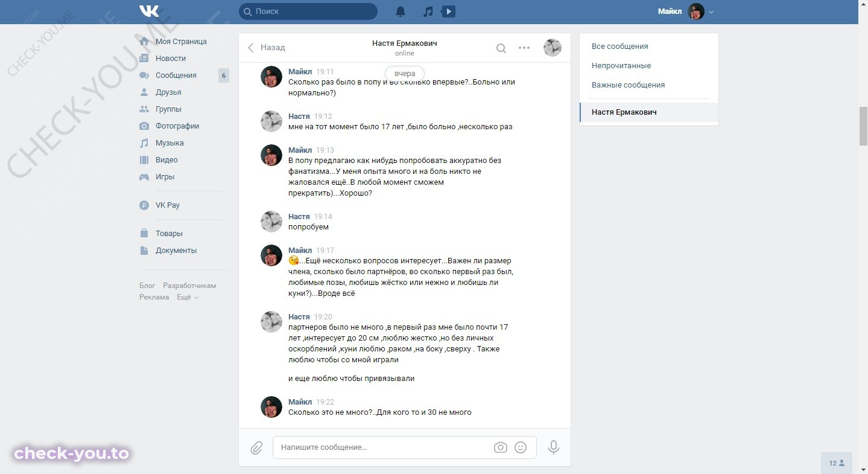Open Моя Страница in sidebar
The width and height of the screenshot is (868, 474).
181,42
